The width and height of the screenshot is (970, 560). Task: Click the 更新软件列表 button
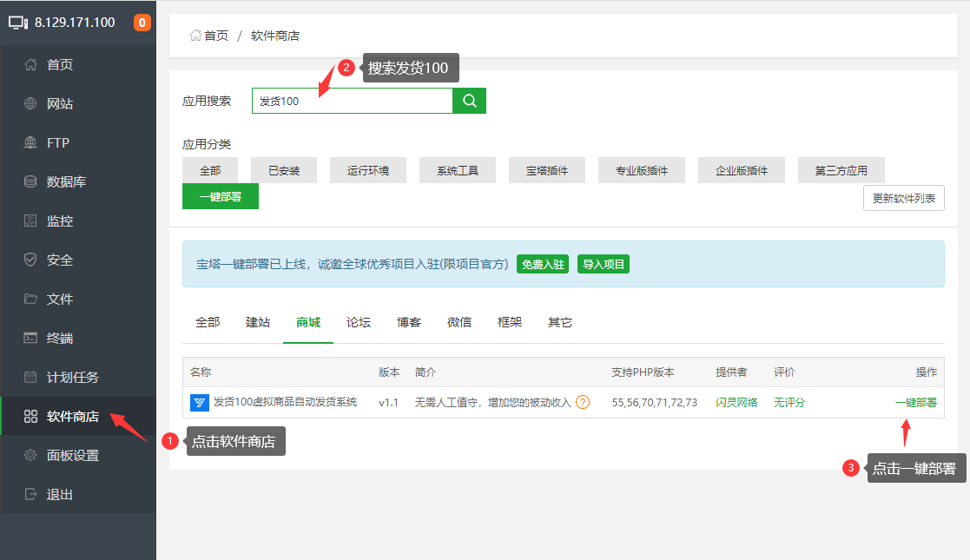click(x=904, y=198)
